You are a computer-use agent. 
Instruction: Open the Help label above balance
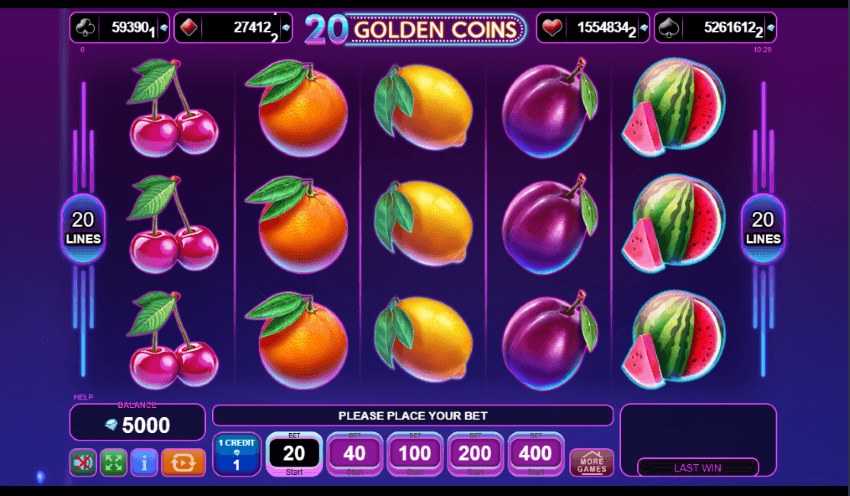83,397
